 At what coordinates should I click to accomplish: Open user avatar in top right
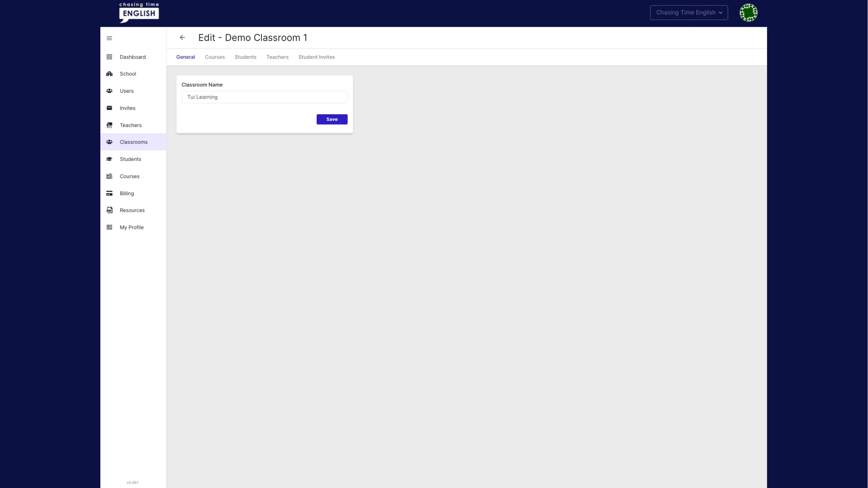pos(748,13)
